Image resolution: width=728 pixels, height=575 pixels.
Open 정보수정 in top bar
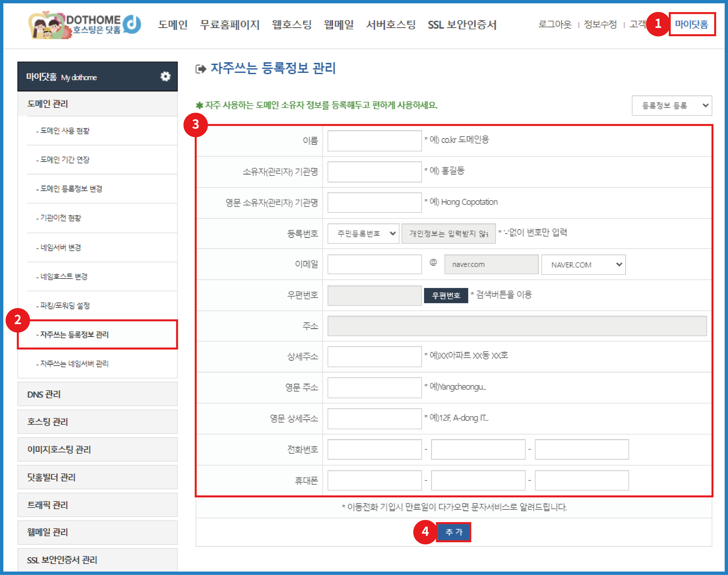tap(600, 24)
